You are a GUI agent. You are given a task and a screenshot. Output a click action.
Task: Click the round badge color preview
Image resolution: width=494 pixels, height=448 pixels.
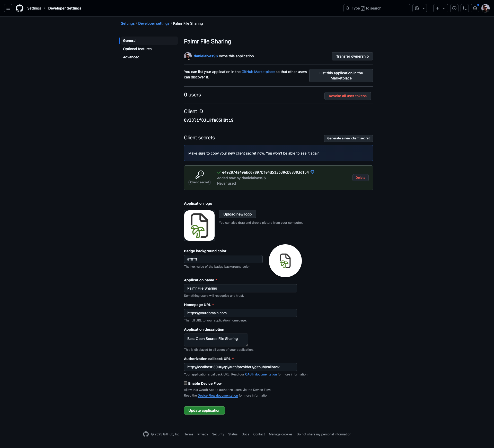tap(285, 261)
